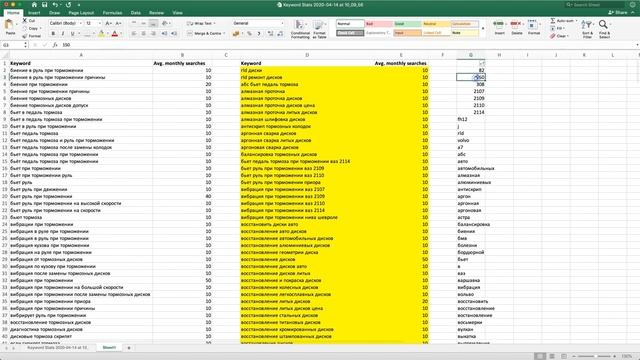Select column D header

[x=307, y=55]
